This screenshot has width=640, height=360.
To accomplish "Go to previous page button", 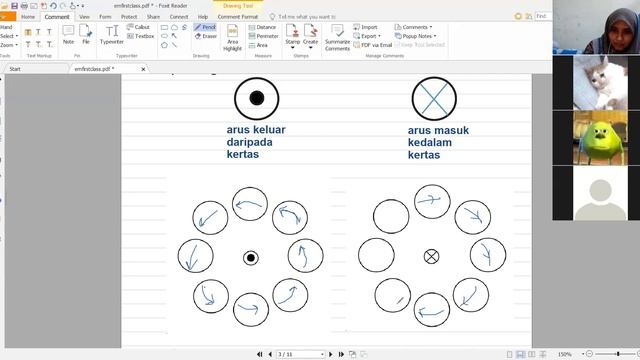I will tap(270, 354).
